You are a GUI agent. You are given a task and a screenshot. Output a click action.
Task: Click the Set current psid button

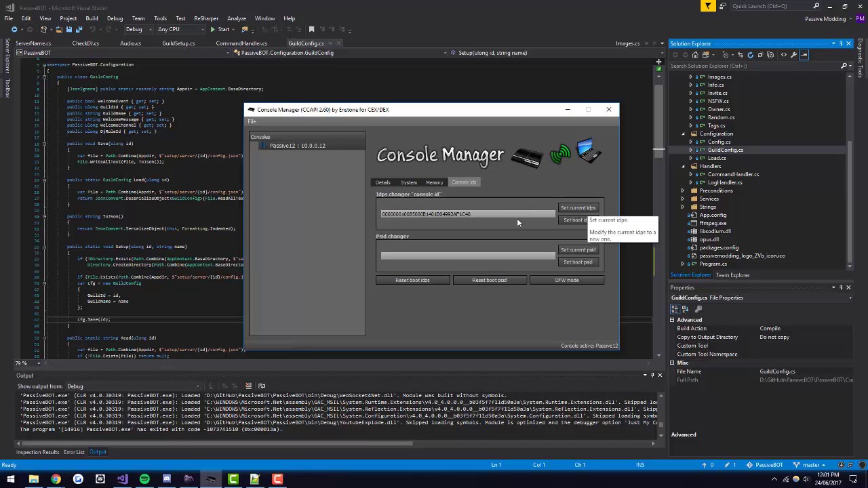578,250
